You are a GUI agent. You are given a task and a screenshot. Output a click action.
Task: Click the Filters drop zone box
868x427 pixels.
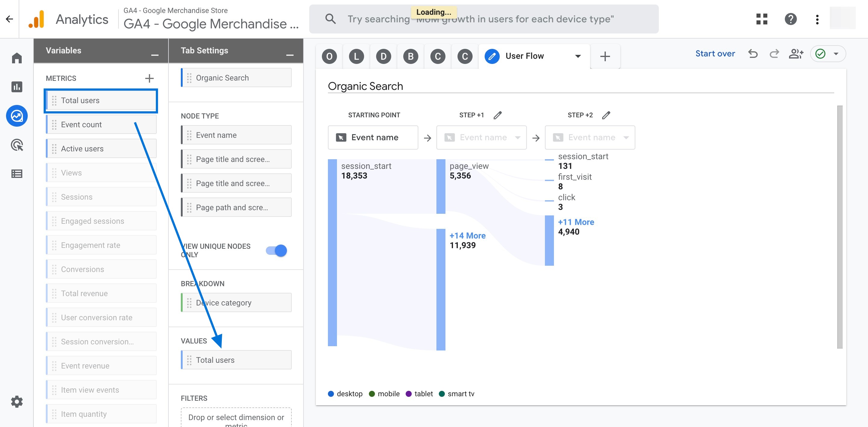[x=236, y=418]
